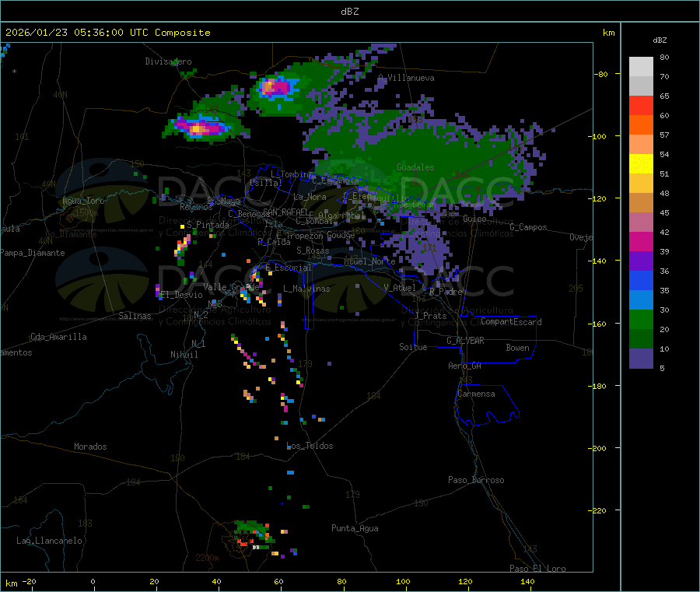Select the green 20-30 dBZ swatch
Viewport: 700px width, 592px height.
[x=641, y=319]
